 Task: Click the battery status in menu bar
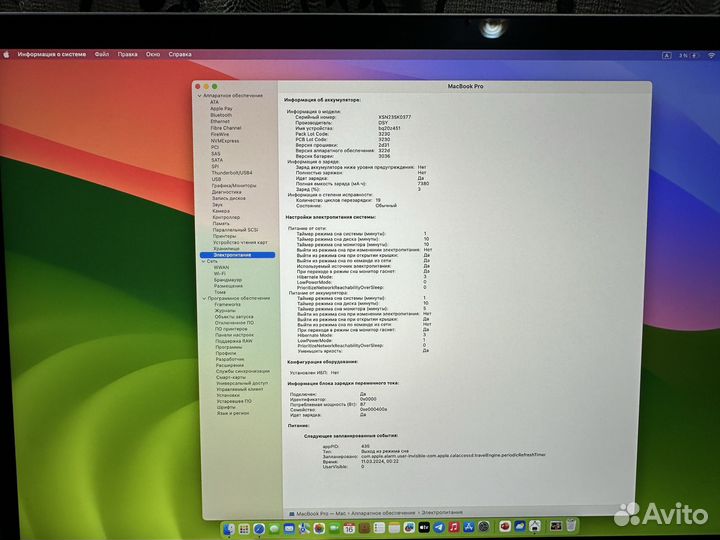689,55
